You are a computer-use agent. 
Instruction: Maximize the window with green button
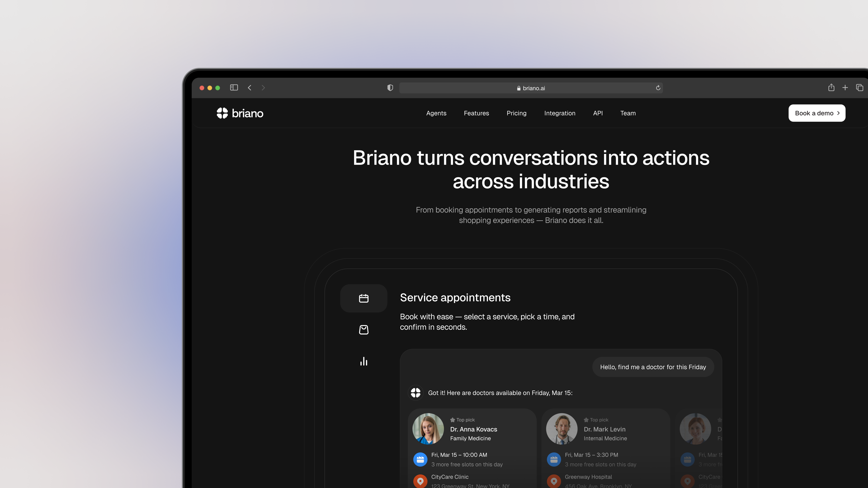point(218,88)
